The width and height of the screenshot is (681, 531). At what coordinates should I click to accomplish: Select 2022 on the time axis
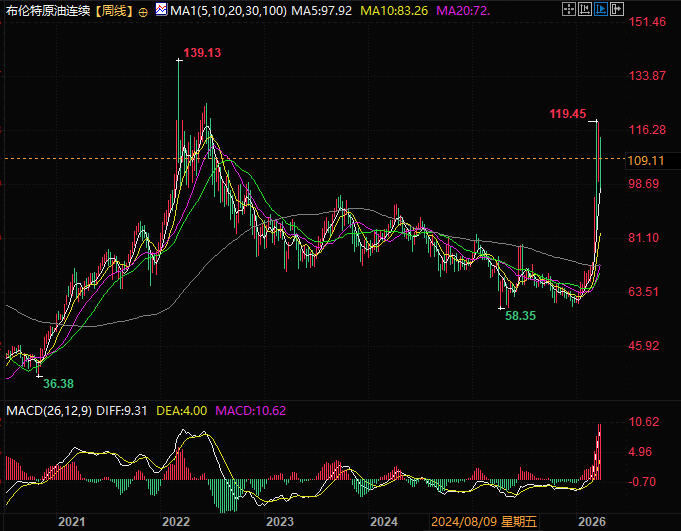pyautogui.click(x=176, y=522)
